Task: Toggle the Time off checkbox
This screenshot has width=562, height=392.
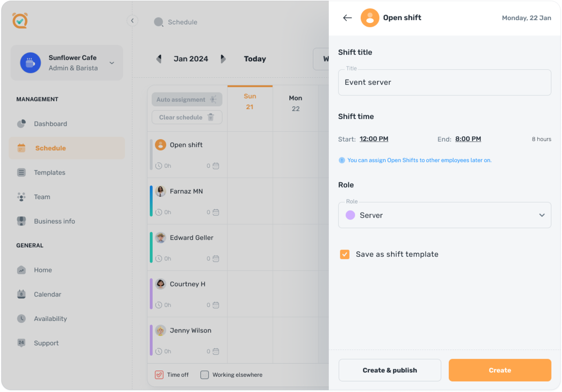Action: point(159,375)
